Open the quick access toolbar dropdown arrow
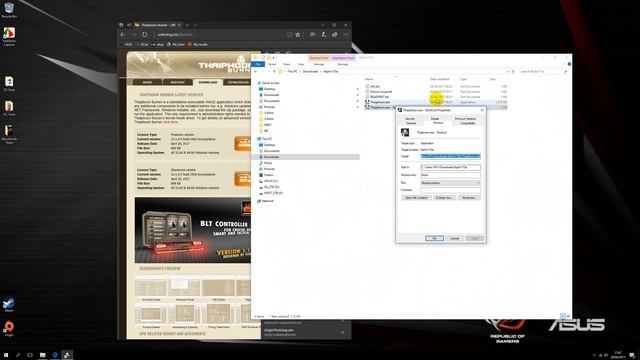Image resolution: width=640 pixels, height=360 pixels. [273, 58]
